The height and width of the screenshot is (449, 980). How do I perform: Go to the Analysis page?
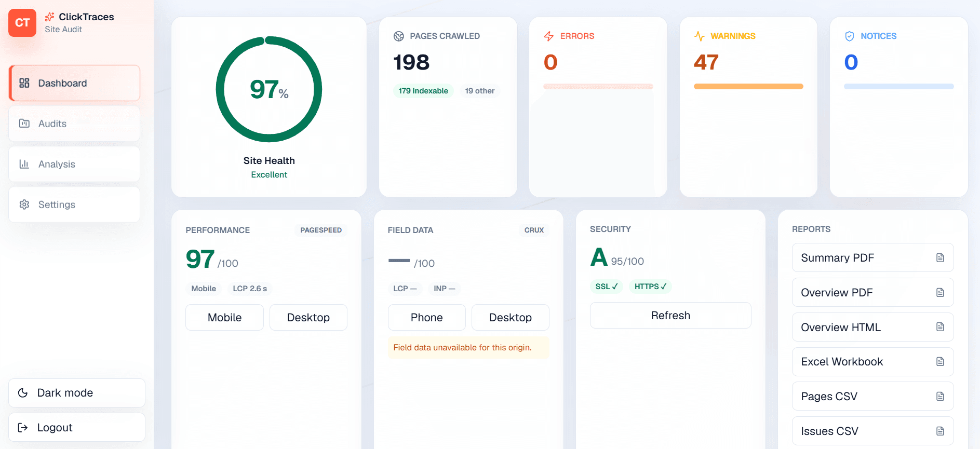click(x=74, y=164)
